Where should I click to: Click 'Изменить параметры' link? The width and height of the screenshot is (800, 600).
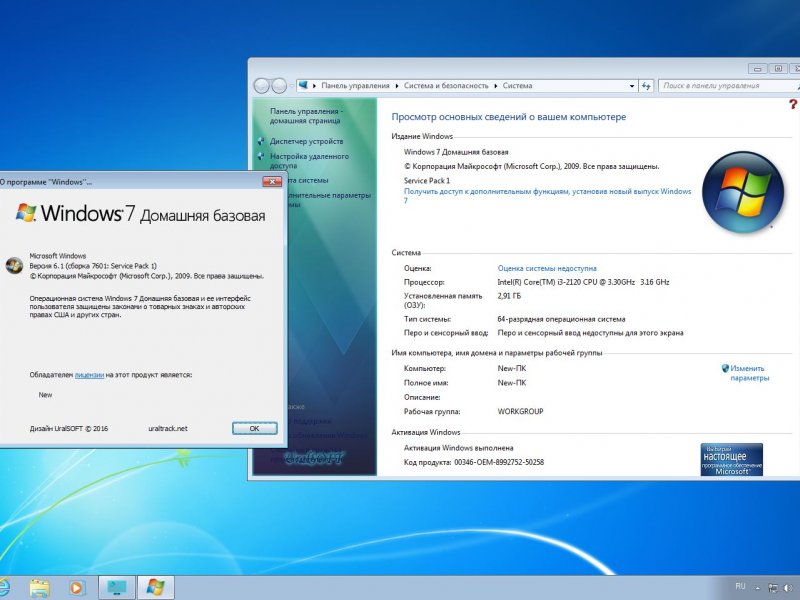[x=749, y=373]
